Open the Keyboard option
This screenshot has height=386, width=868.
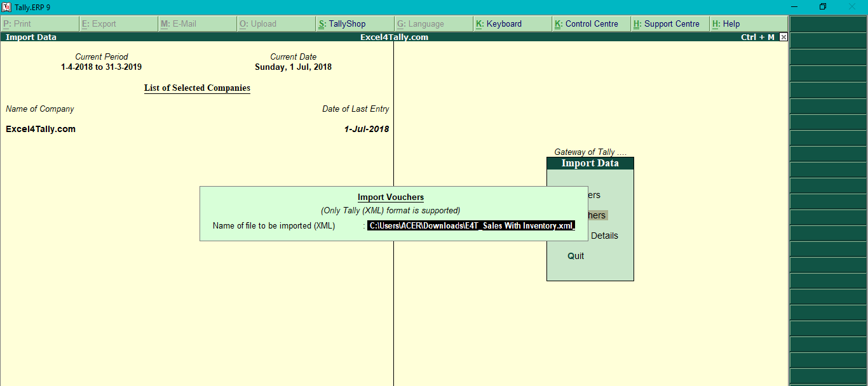pyautogui.click(x=513, y=24)
